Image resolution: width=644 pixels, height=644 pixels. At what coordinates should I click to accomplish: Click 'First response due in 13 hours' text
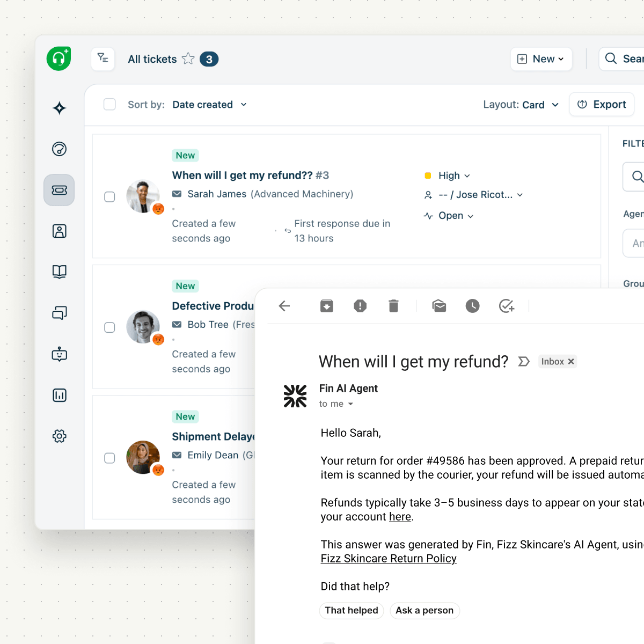click(342, 231)
